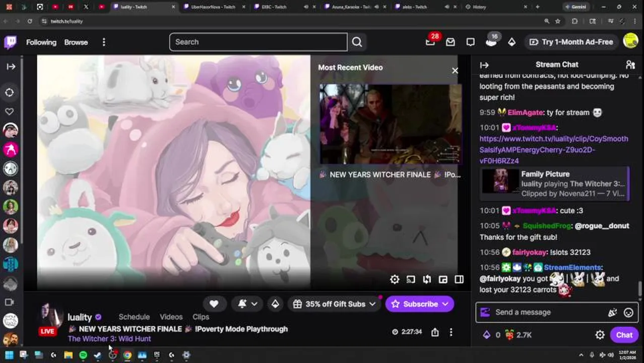Click SquishedFrog username in chat
Viewport: 644px width, 363px height.
547,226
